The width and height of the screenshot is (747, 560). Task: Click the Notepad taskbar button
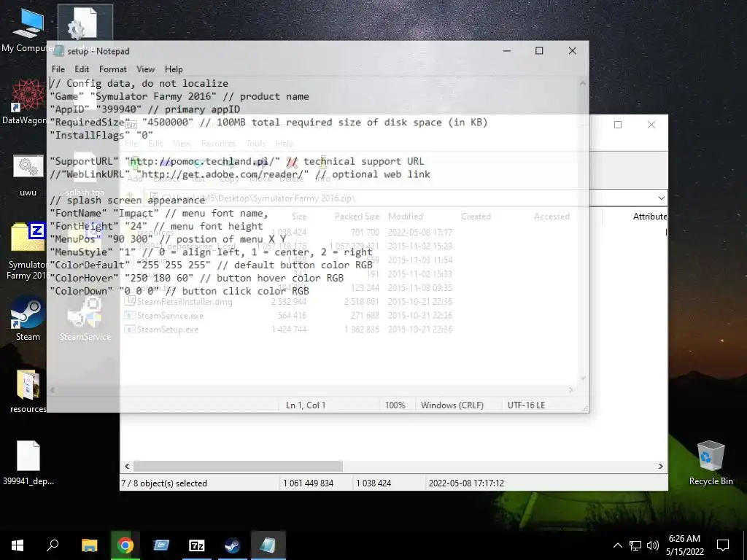[268, 545]
